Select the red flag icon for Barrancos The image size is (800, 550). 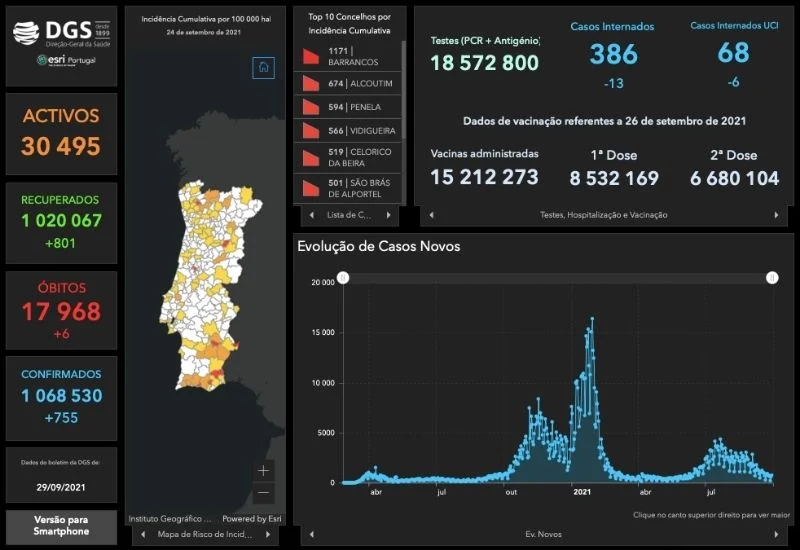[x=310, y=56]
